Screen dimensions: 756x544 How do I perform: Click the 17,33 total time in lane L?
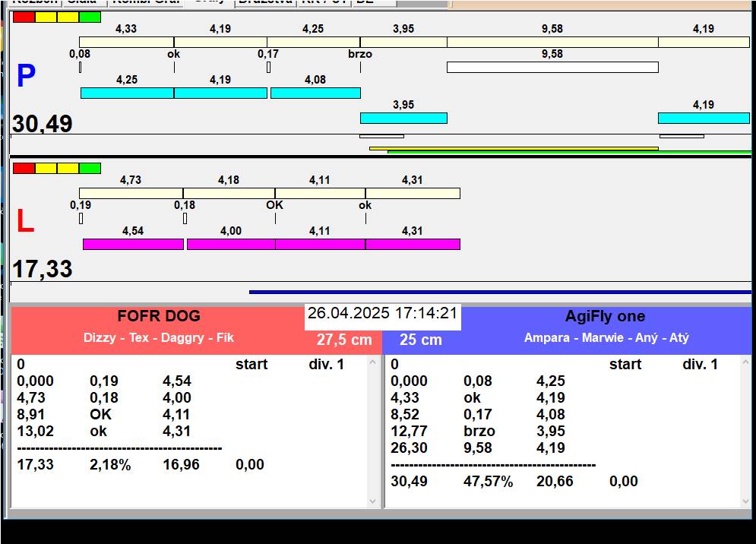(x=43, y=269)
